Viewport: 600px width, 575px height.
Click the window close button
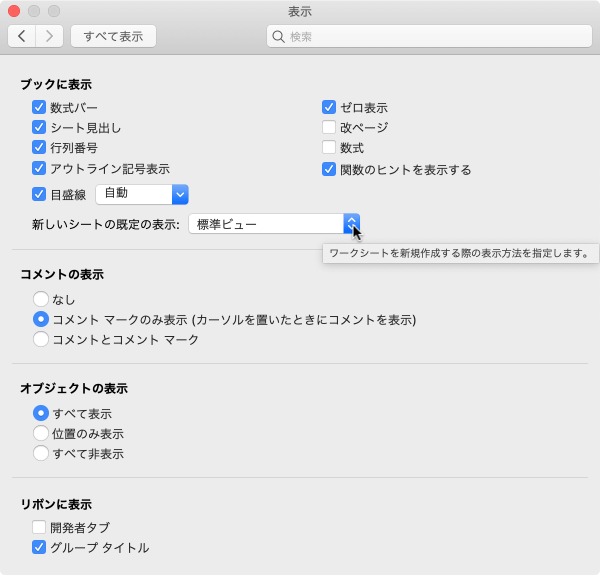[14, 11]
